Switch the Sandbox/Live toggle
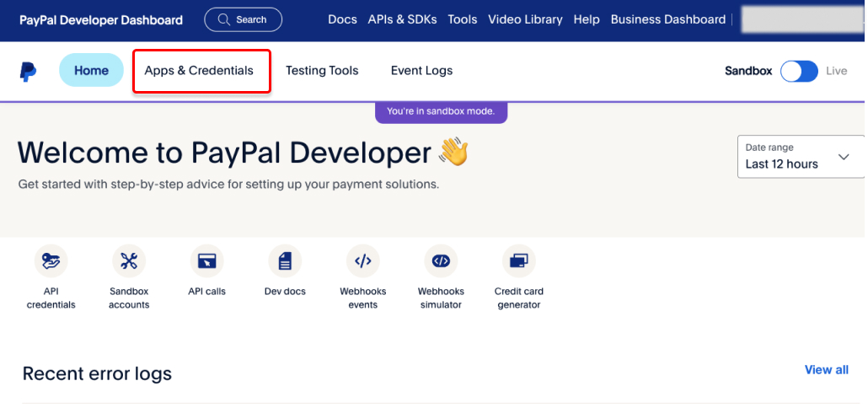The width and height of the screenshot is (868, 413). pos(799,71)
